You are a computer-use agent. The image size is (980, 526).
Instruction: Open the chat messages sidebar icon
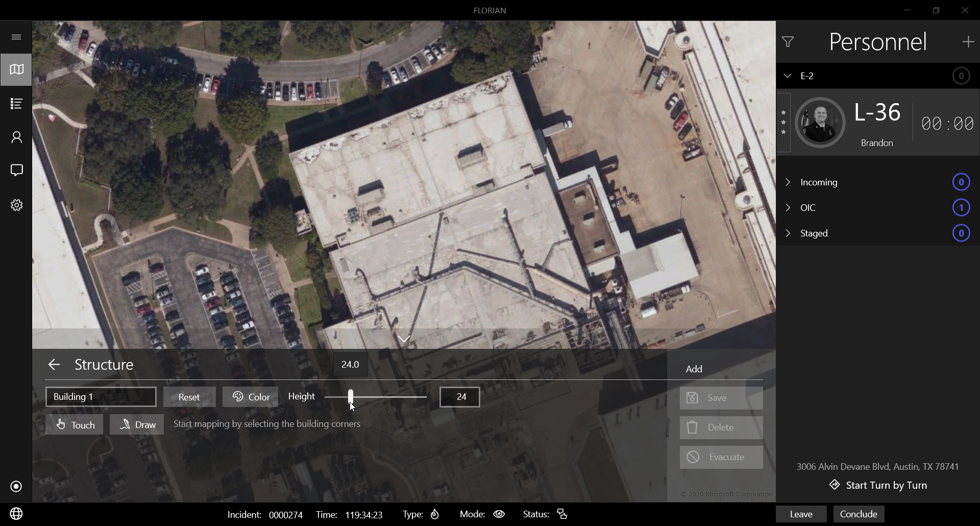[16, 170]
